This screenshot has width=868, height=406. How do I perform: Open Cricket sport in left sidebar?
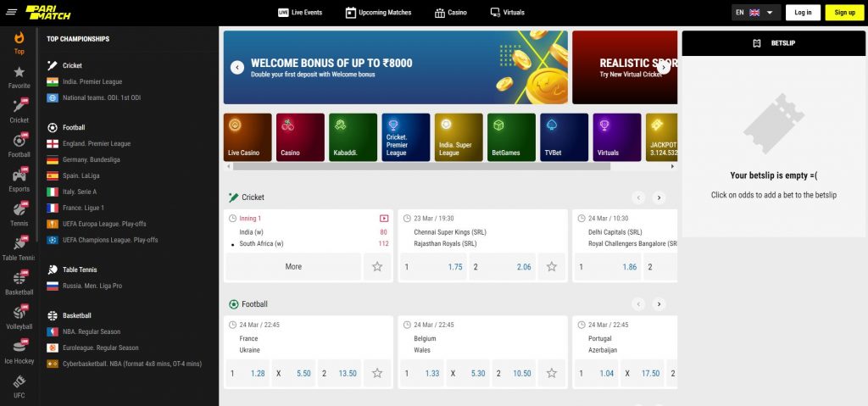tap(19, 111)
